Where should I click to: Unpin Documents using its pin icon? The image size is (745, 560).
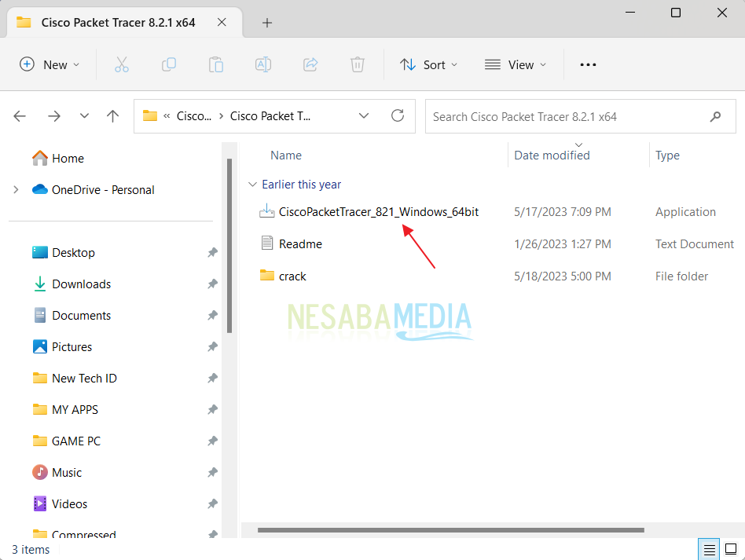(x=212, y=315)
